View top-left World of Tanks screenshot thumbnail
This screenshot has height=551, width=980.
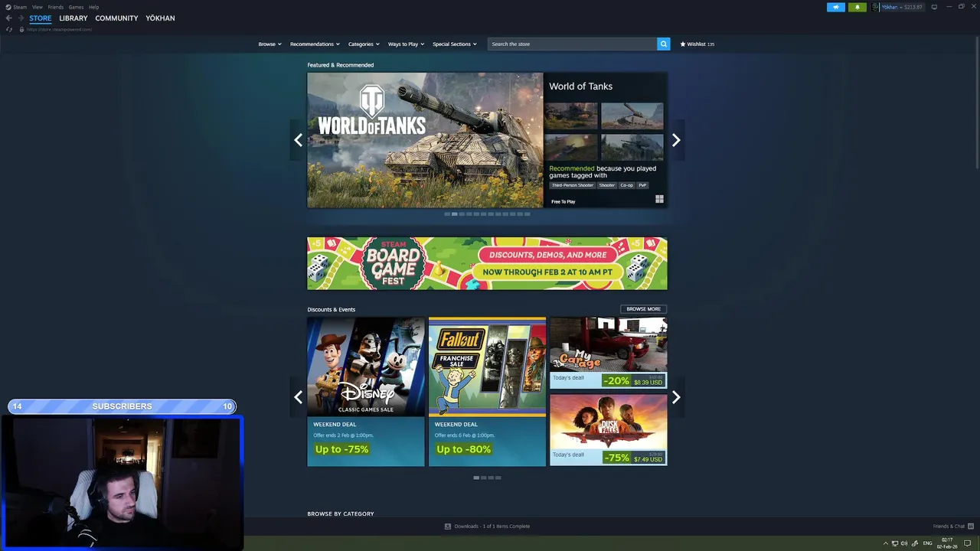pos(571,116)
